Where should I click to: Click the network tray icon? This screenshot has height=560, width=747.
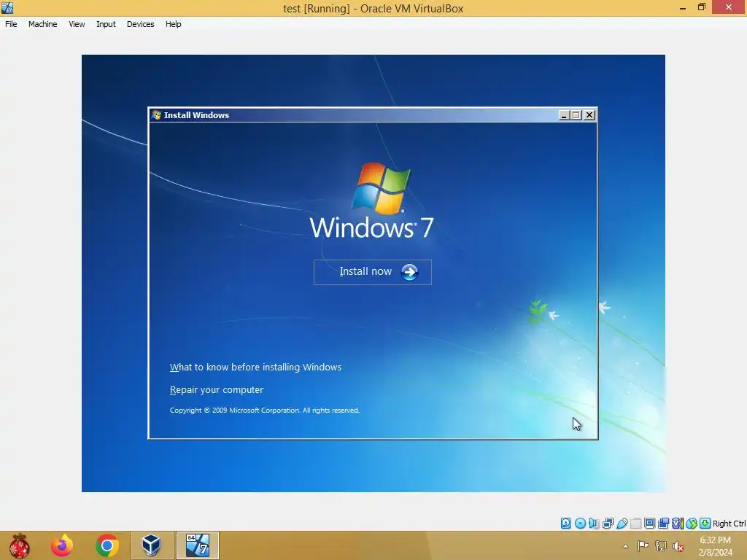coord(660,546)
